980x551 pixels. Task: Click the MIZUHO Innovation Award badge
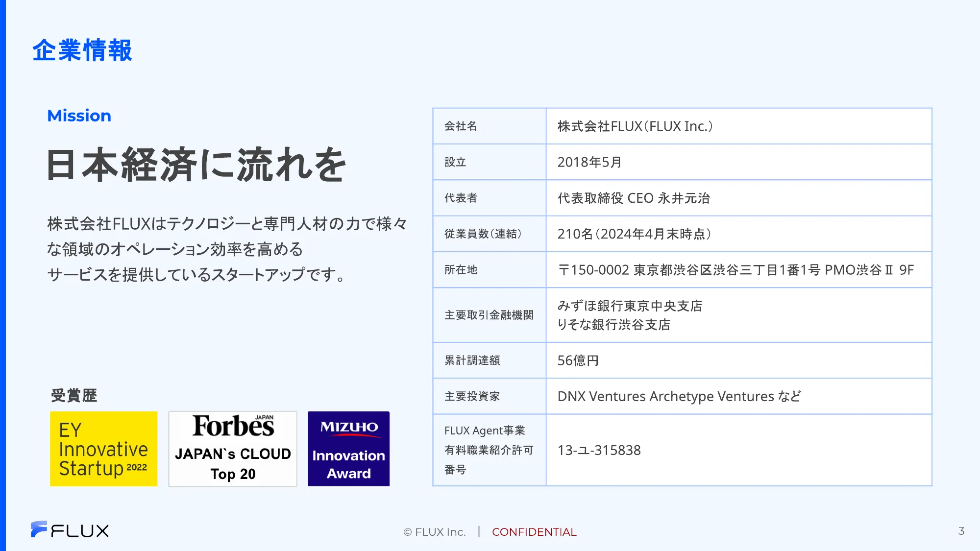coord(348,449)
